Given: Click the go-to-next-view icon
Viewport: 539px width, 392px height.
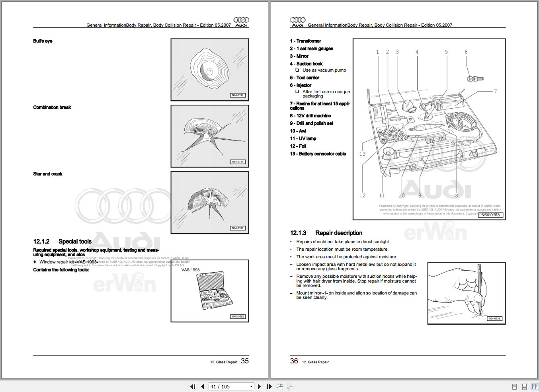Looking at the screenshot, I should [290, 386].
